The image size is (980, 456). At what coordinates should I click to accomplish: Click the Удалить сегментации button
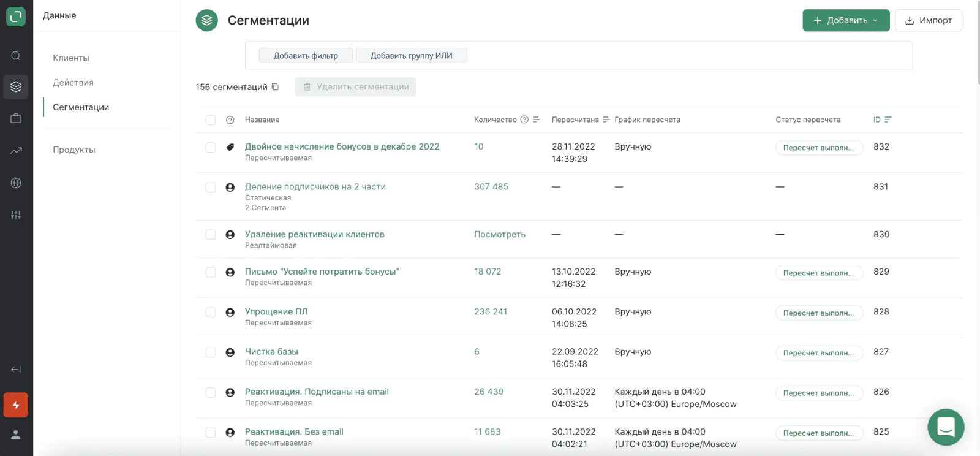(x=355, y=87)
